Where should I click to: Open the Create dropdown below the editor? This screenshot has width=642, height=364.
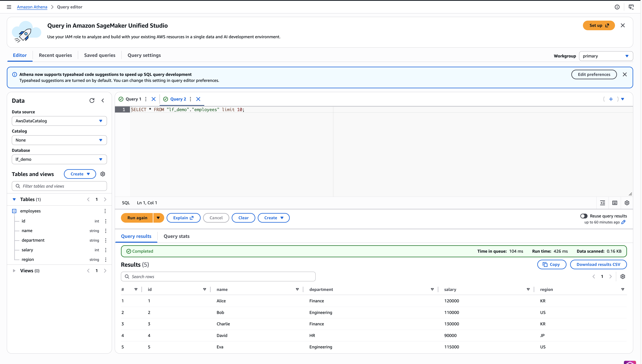(x=274, y=218)
